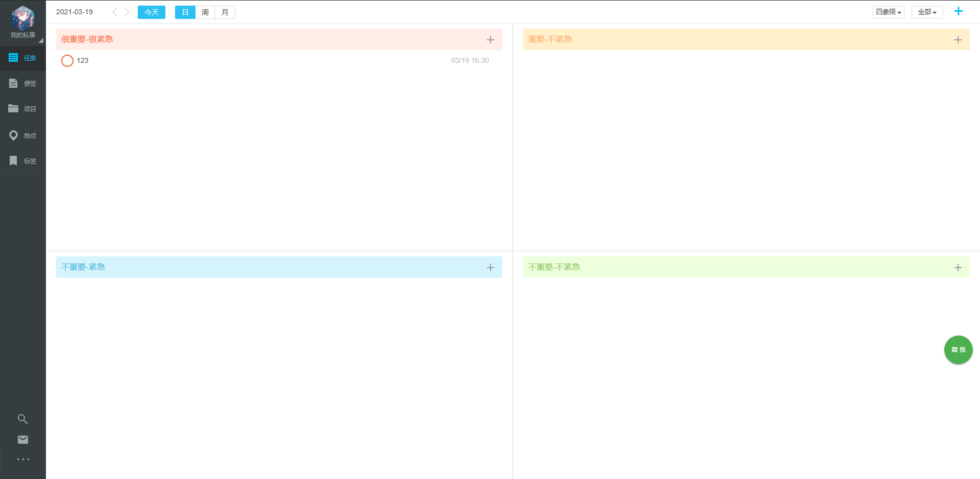Go to previous day with left arrow
980x479 pixels.
(115, 12)
